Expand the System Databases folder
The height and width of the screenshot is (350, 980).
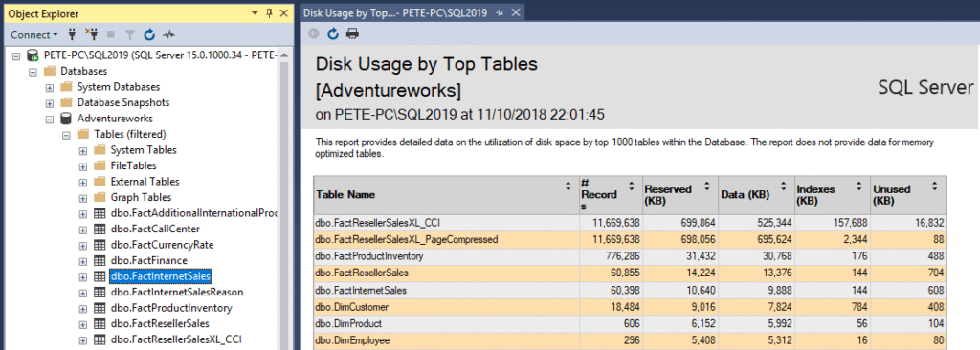pyautogui.click(x=50, y=87)
